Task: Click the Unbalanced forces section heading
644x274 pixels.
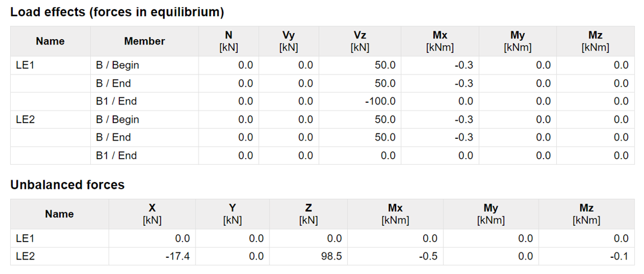Action: (x=67, y=185)
